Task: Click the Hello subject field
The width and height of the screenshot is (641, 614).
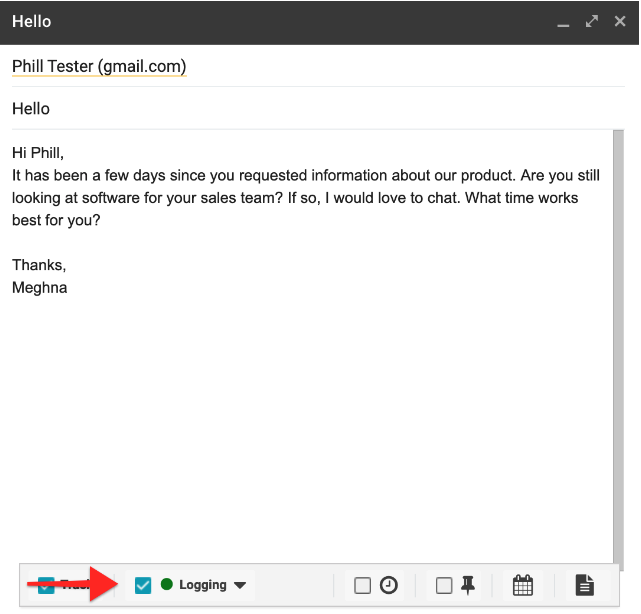Action: (318, 109)
